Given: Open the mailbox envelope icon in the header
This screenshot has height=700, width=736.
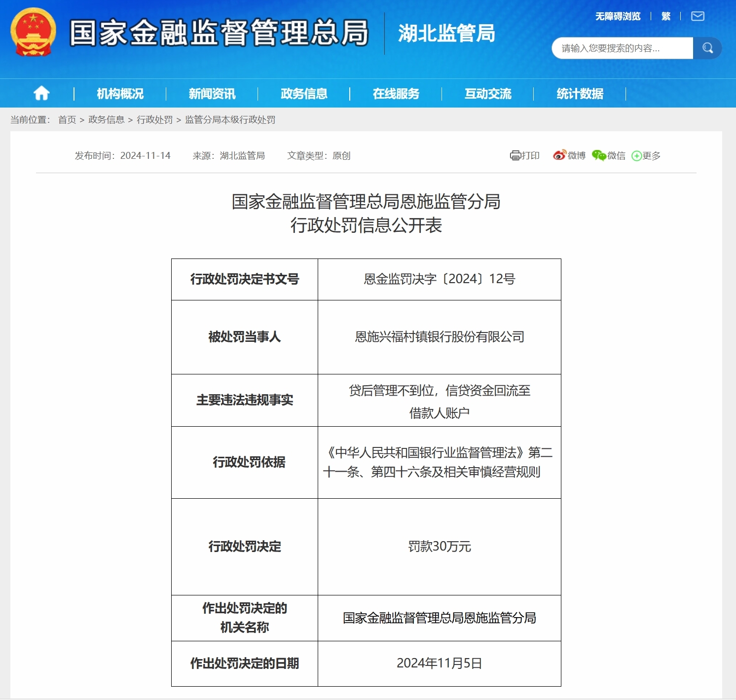Looking at the screenshot, I should tap(697, 16).
